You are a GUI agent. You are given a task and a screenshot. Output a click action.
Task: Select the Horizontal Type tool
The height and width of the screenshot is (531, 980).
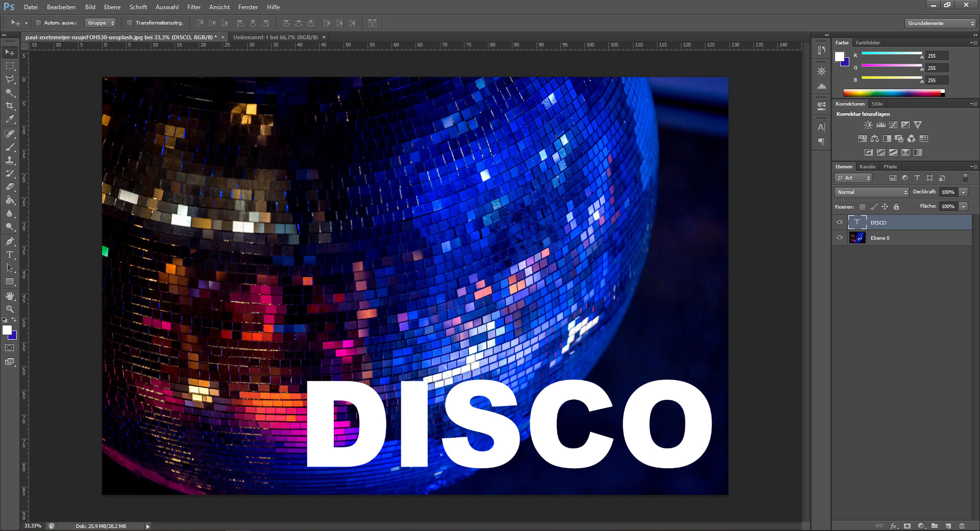(10, 255)
